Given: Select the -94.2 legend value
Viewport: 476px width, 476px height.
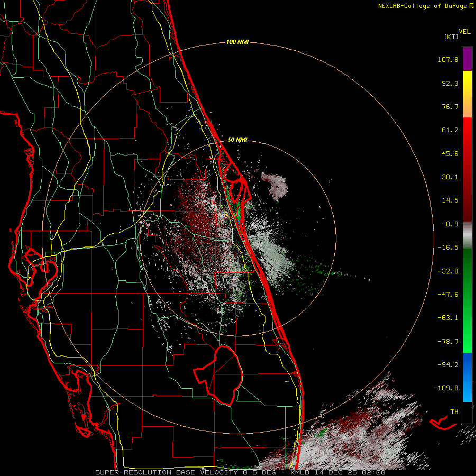Looking at the screenshot, I should pyautogui.click(x=448, y=364).
